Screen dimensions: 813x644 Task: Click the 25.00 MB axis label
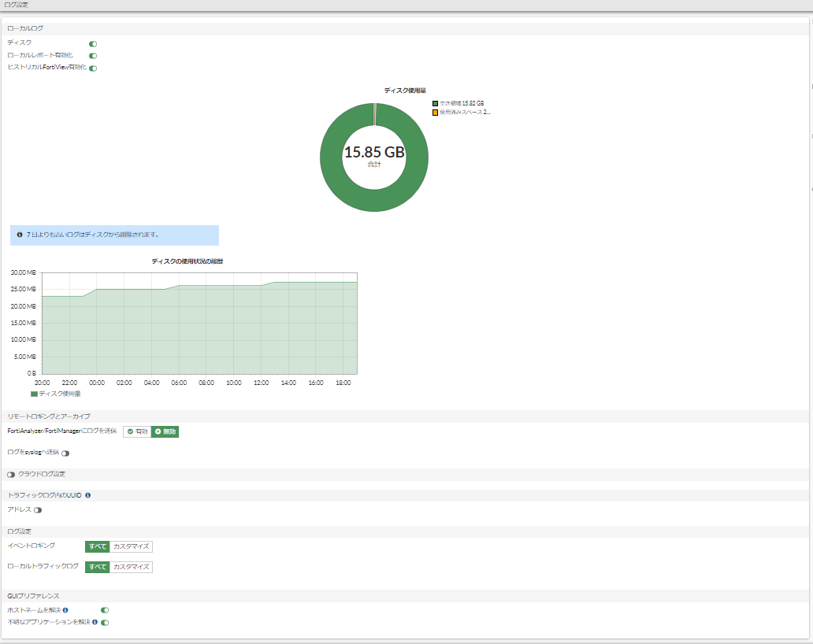(24, 289)
